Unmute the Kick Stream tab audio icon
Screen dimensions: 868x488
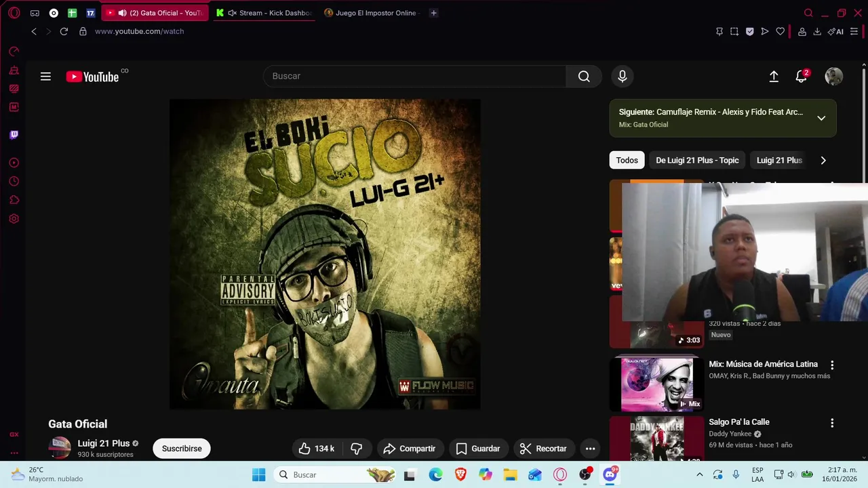233,13
